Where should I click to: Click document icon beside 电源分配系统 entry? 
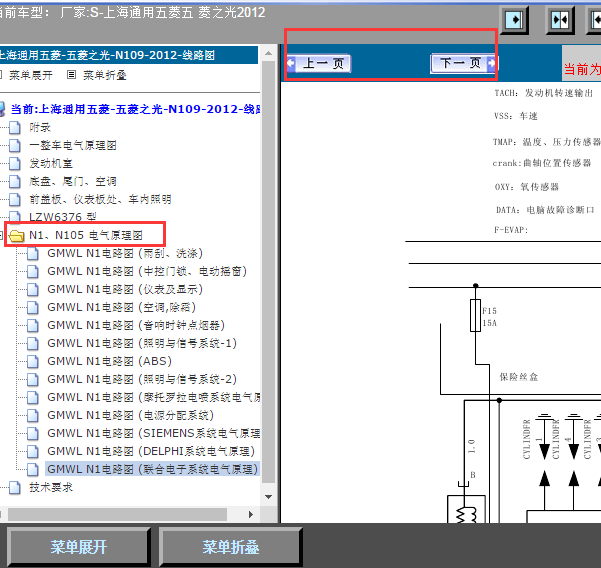33,415
